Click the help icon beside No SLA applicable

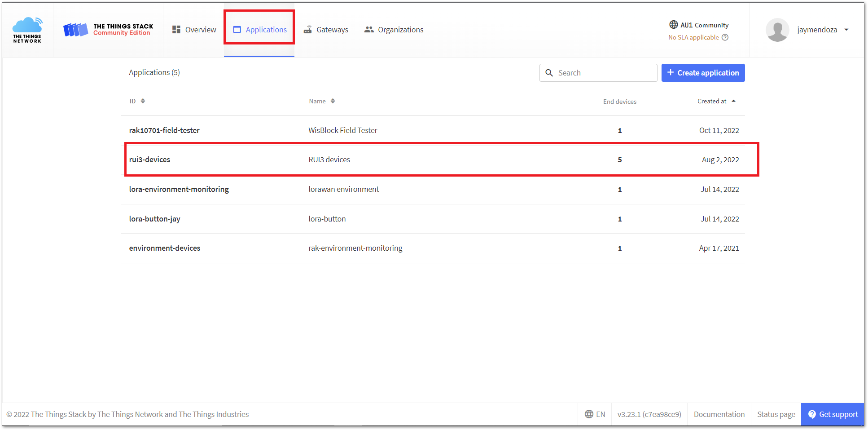point(725,37)
